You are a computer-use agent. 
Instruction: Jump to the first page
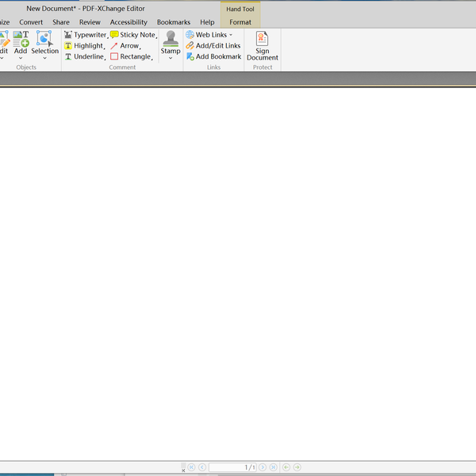point(191,467)
